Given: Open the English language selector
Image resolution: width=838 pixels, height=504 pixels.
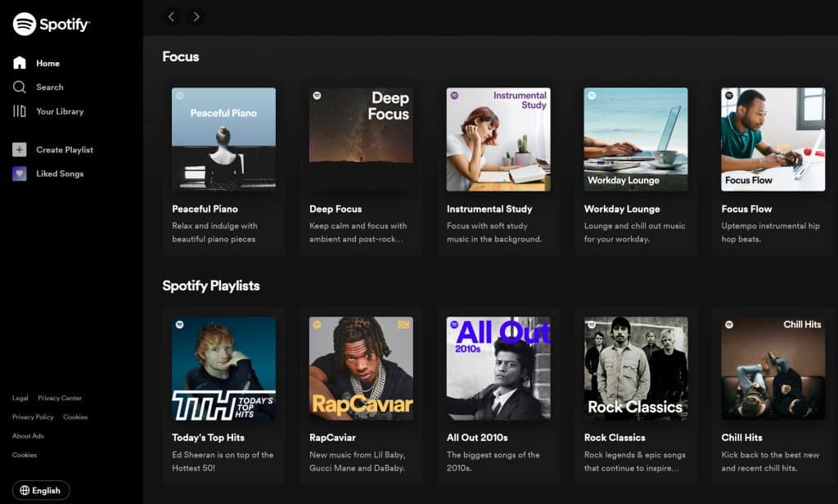Looking at the screenshot, I should coord(43,490).
